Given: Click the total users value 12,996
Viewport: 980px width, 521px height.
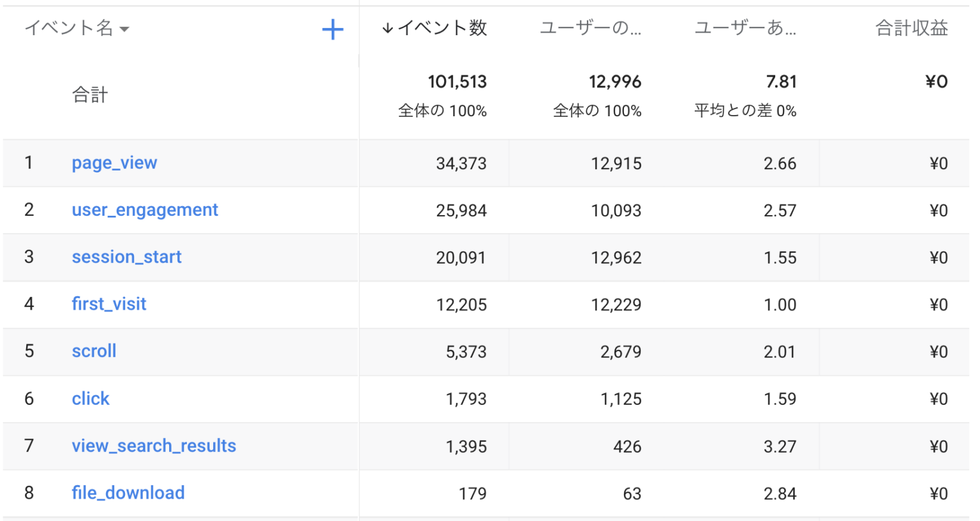Looking at the screenshot, I should point(614,82).
